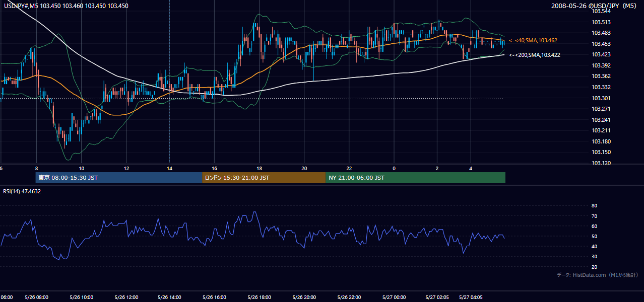Click hour label 20 on chart time axis
This screenshot has width=644, height=302.
(x=304, y=168)
